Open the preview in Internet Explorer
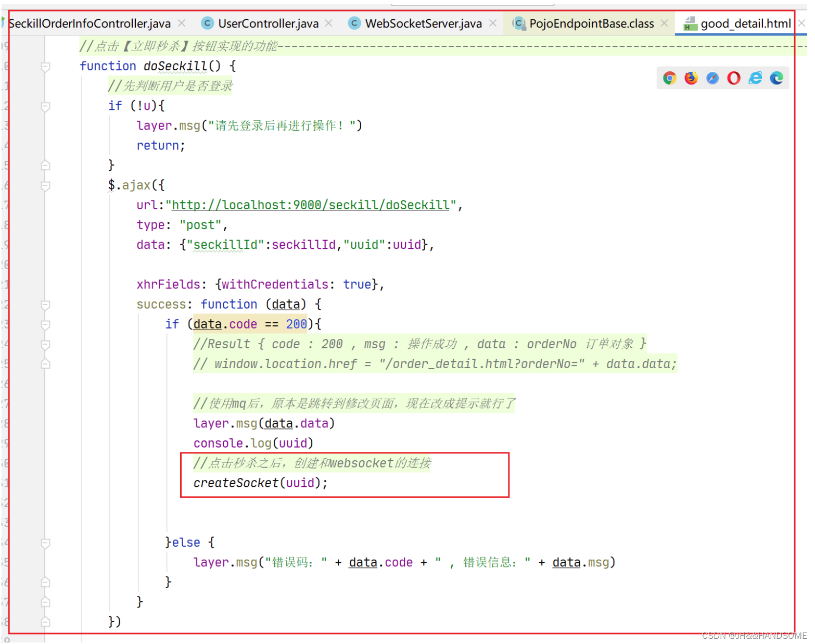Screen dimensions: 815x644 (x=755, y=78)
